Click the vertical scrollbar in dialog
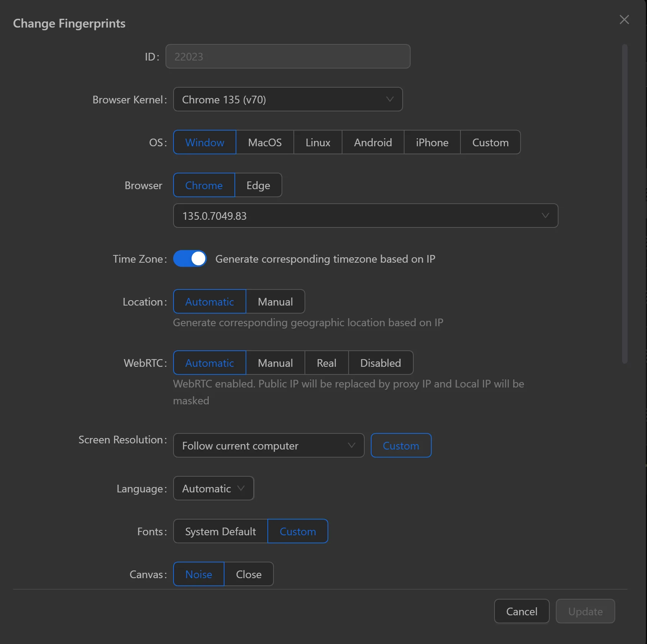 point(624,204)
